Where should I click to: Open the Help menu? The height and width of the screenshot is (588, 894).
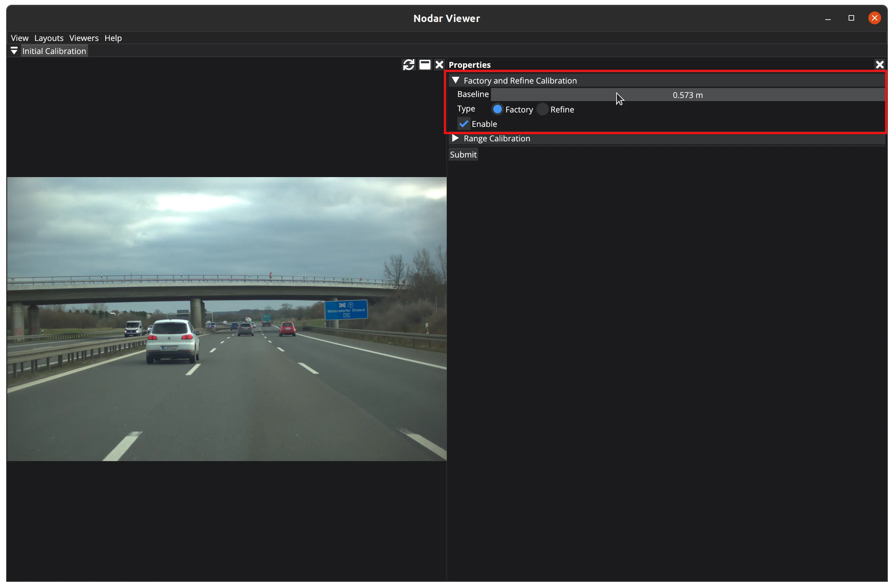[113, 38]
